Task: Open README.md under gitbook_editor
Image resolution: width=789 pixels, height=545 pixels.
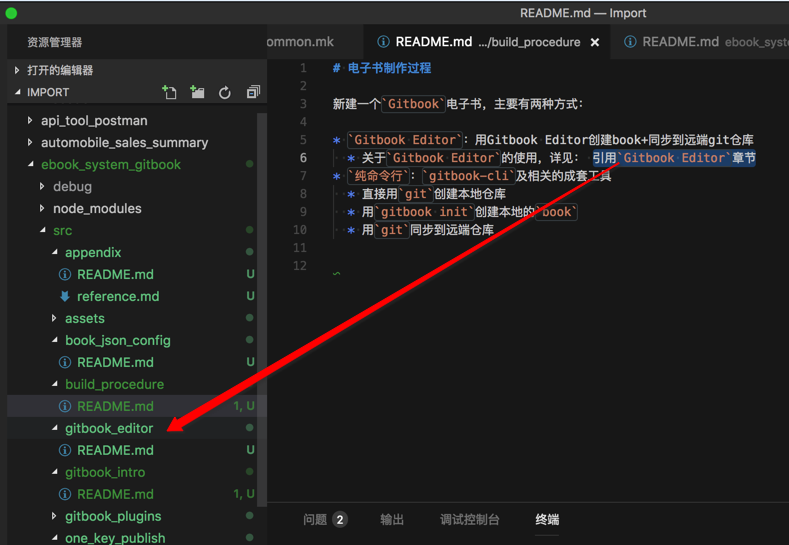Action: (x=115, y=450)
